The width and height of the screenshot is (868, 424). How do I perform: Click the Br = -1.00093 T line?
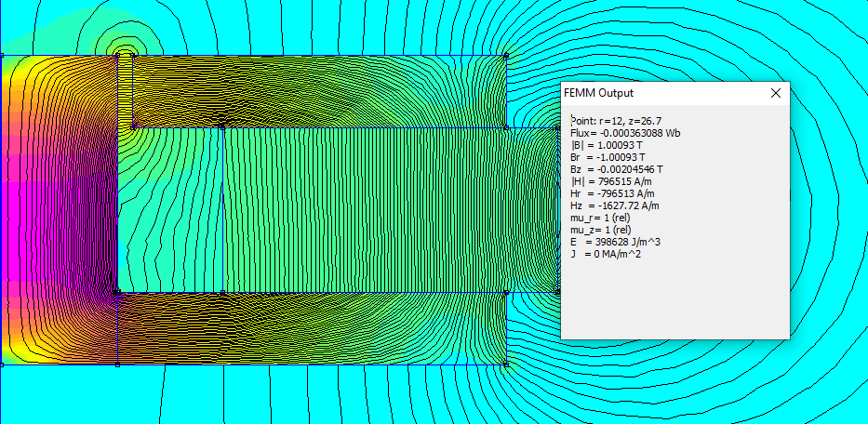[x=608, y=157]
